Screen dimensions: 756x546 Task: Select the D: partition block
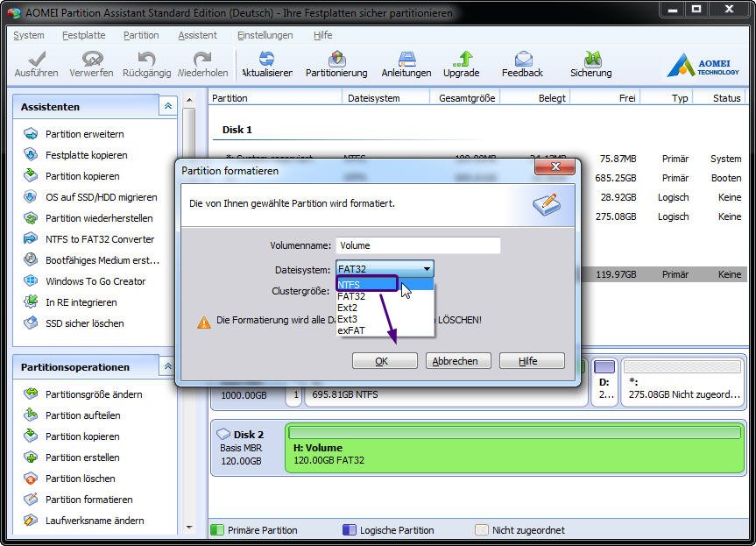[x=604, y=381]
